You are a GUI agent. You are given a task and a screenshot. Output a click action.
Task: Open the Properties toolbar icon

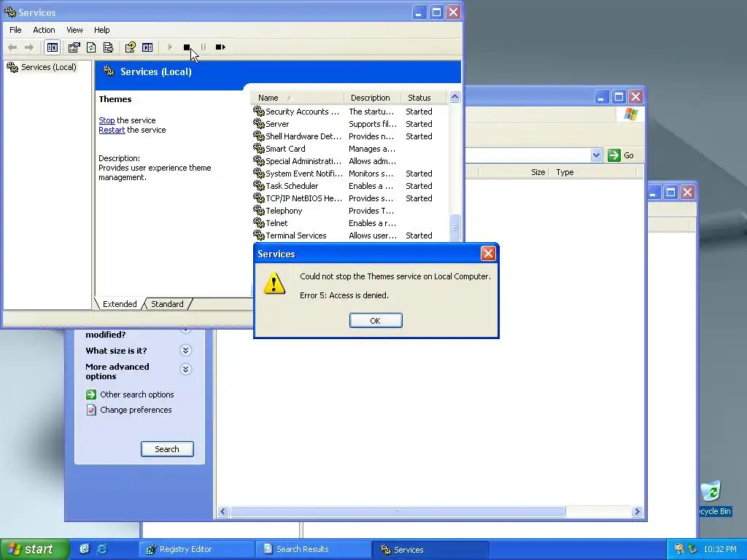click(x=74, y=47)
